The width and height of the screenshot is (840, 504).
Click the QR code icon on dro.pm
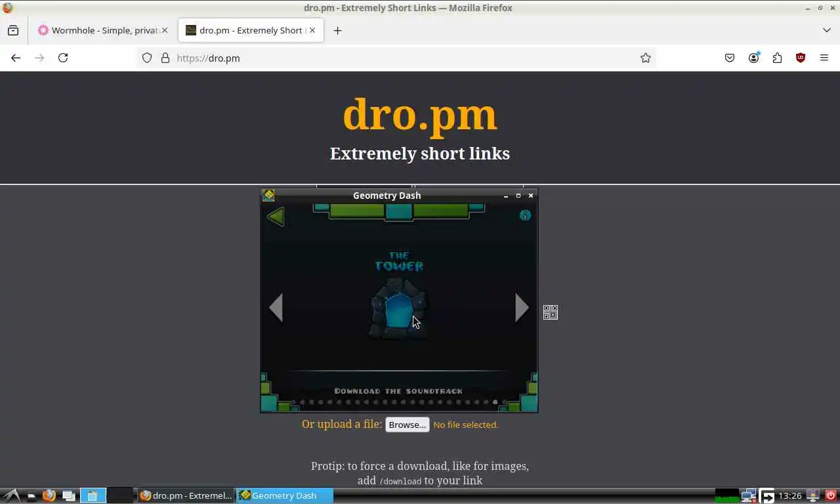coord(551,312)
